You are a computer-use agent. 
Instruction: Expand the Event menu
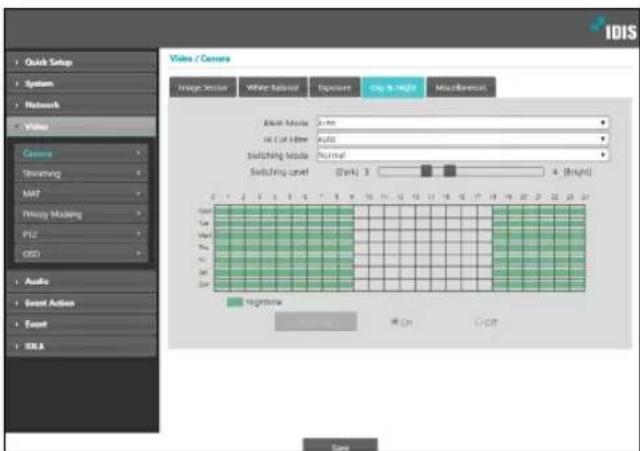pyautogui.click(x=81, y=324)
